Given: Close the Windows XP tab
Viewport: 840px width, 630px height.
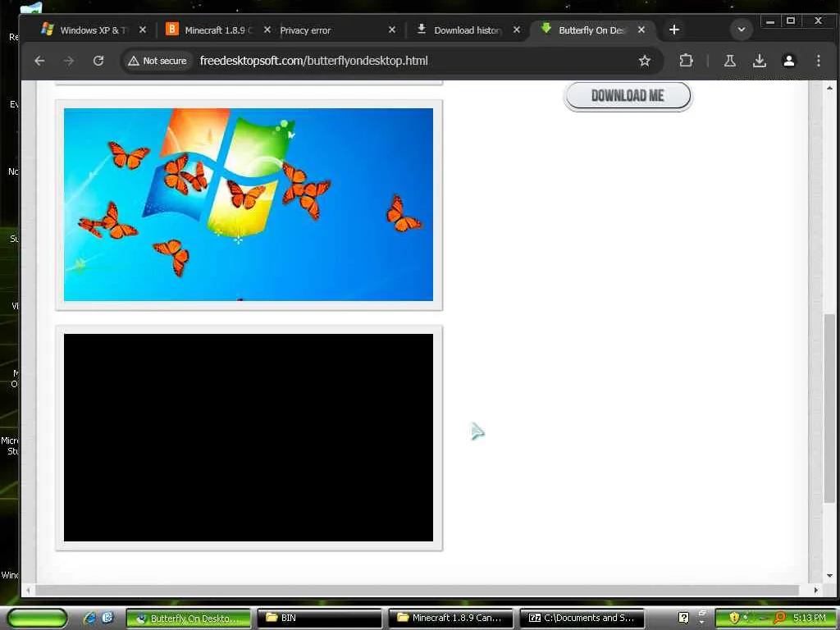Looking at the screenshot, I should click(143, 30).
